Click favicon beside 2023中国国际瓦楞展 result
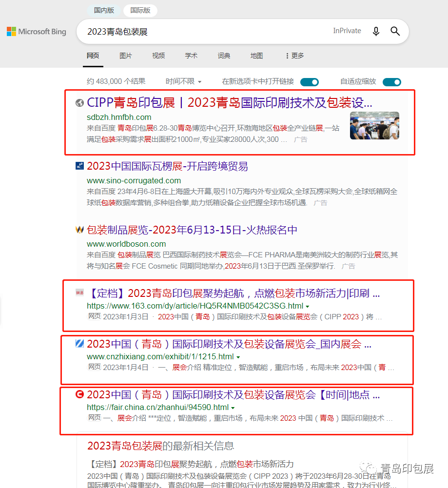Viewport: 448px width, 488px height. (x=79, y=166)
